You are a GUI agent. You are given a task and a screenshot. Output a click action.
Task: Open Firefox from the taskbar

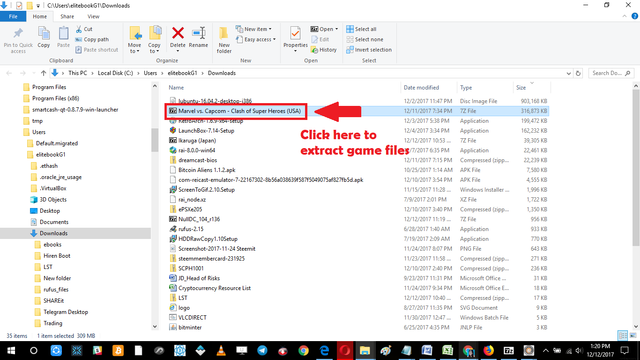coord(488,351)
